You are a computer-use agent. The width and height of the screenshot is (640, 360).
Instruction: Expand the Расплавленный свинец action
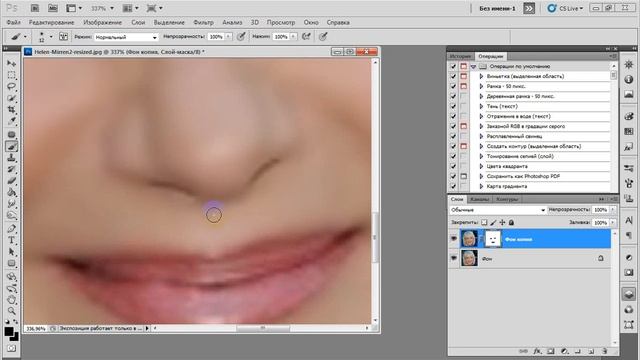pos(481,136)
